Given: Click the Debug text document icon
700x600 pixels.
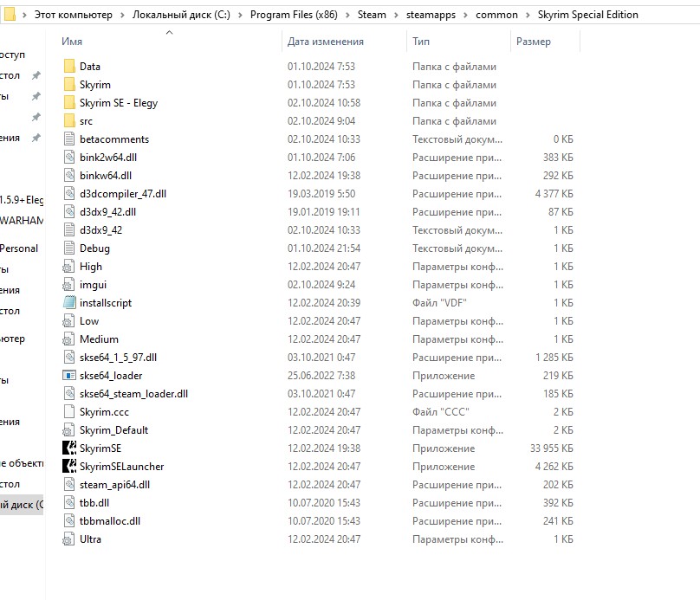Looking at the screenshot, I should tap(69, 248).
